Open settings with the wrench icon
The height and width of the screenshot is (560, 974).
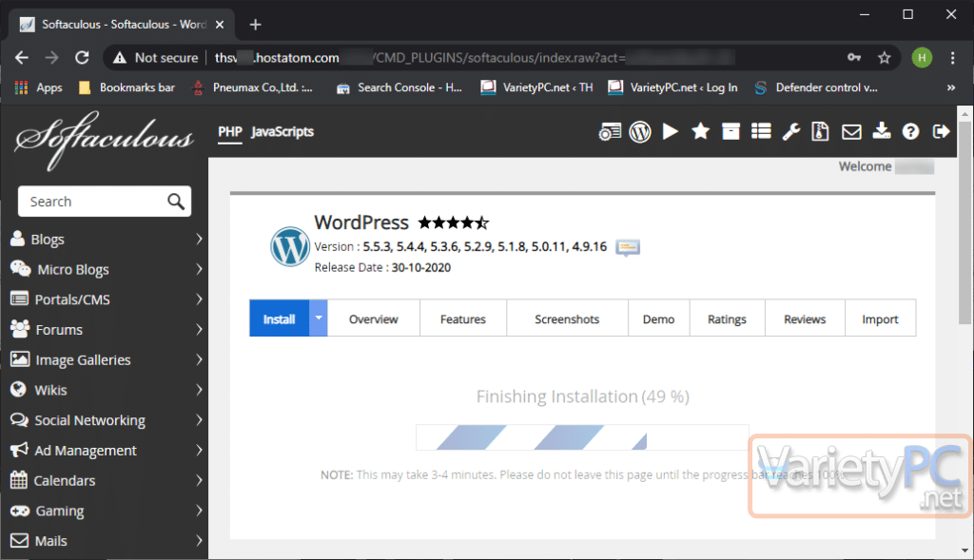790,132
